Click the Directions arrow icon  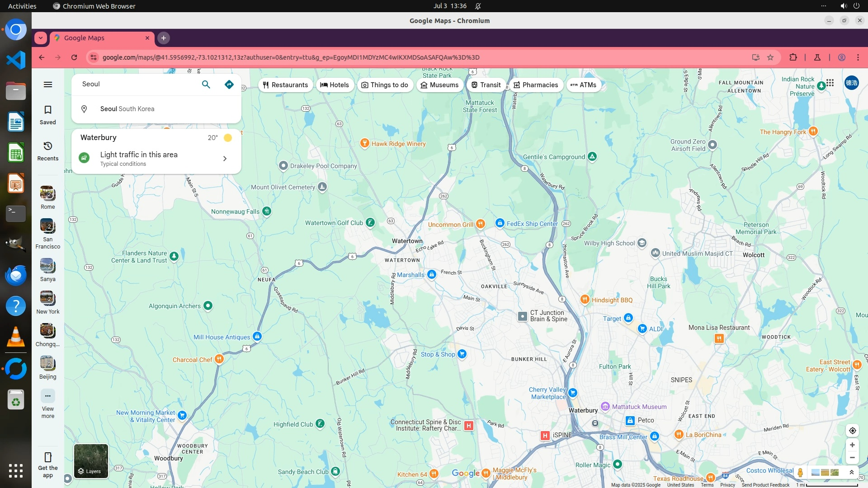click(x=229, y=84)
